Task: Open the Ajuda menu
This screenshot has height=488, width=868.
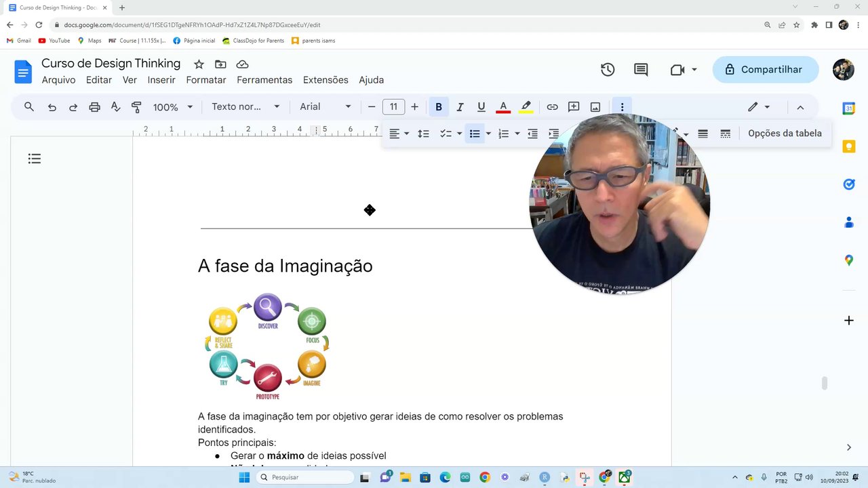Action: 372,80
